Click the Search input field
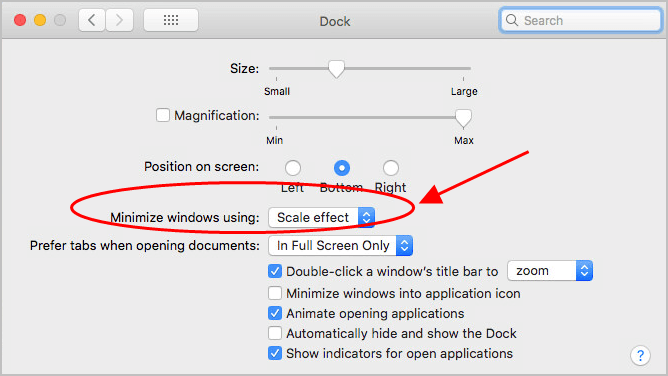The image size is (668, 376). [581, 20]
